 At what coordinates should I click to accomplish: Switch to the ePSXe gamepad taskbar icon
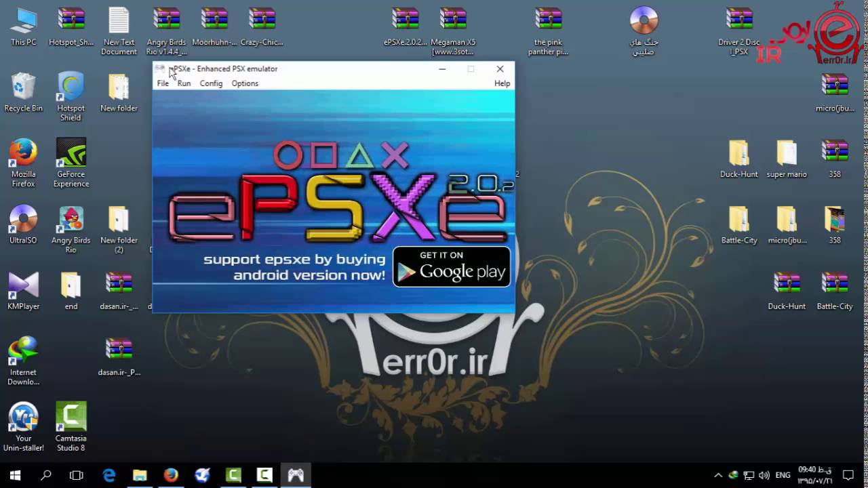tap(296, 475)
